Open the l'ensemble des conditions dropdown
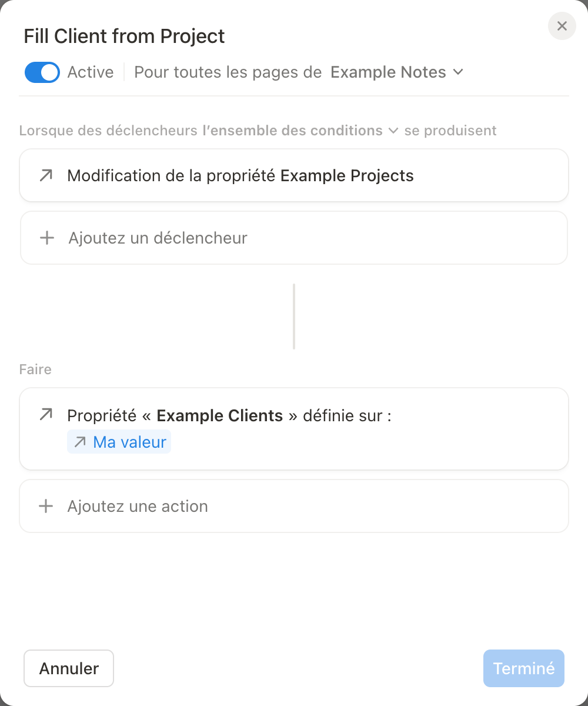Screen dimensions: 588x706 (293, 131)
